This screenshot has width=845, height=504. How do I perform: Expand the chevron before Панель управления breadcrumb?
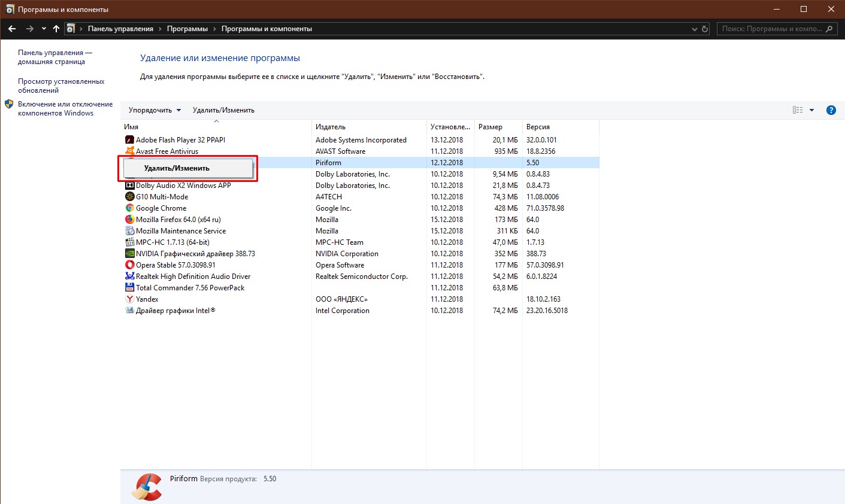[81, 29]
